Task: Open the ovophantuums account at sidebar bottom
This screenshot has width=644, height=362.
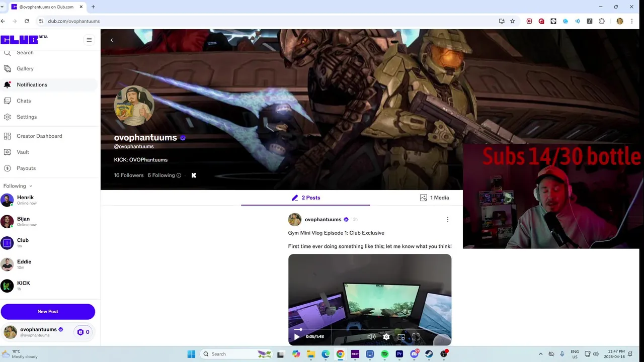Action: pyautogui.click(x=34, y=332)
